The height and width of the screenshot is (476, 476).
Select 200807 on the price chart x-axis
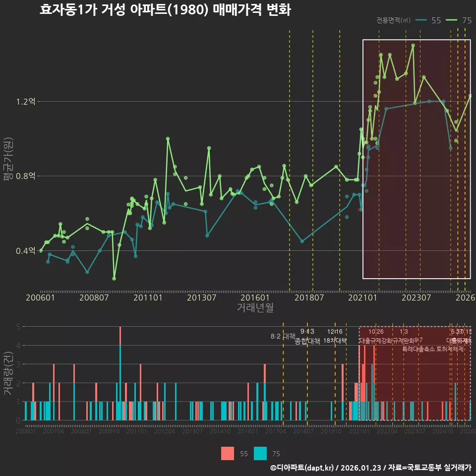point(94,297)
